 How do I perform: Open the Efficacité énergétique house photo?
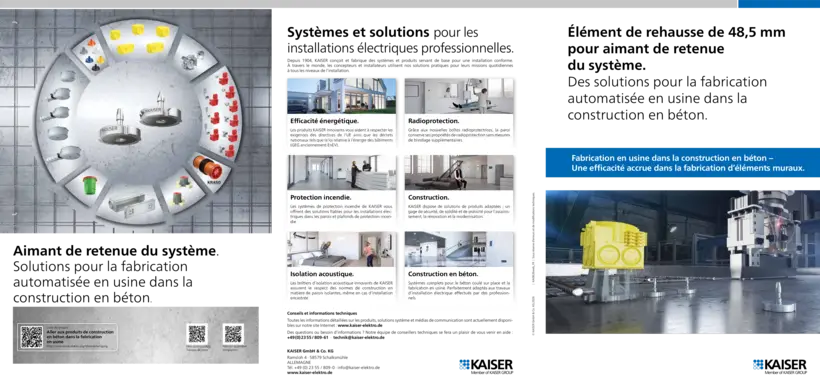[x=341, y=96]
